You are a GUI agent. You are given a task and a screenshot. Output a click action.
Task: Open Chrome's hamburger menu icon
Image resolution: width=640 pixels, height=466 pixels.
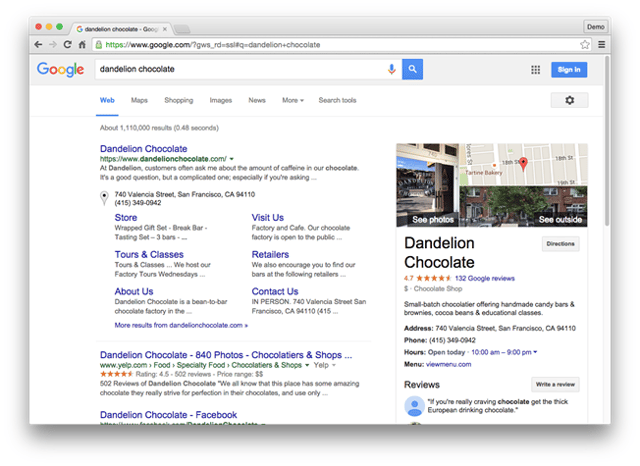[x=601, y=45]
